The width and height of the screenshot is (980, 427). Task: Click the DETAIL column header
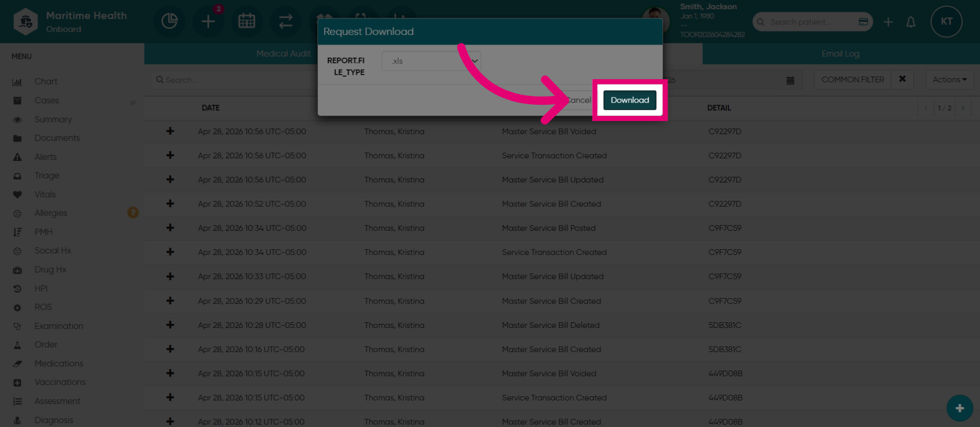pyautogui.click(x=719, y=108)
